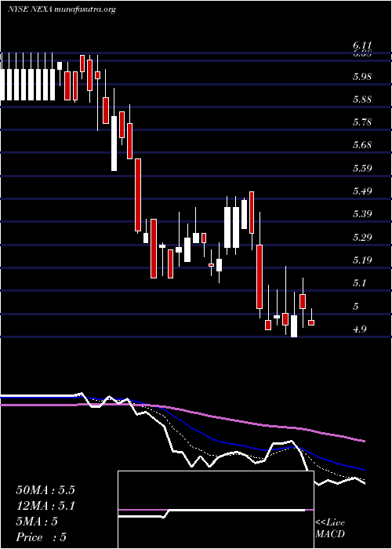This screenshot has height=549, width=392.
Task: Click the Price : 5 readout
Action: pos(42,537)
